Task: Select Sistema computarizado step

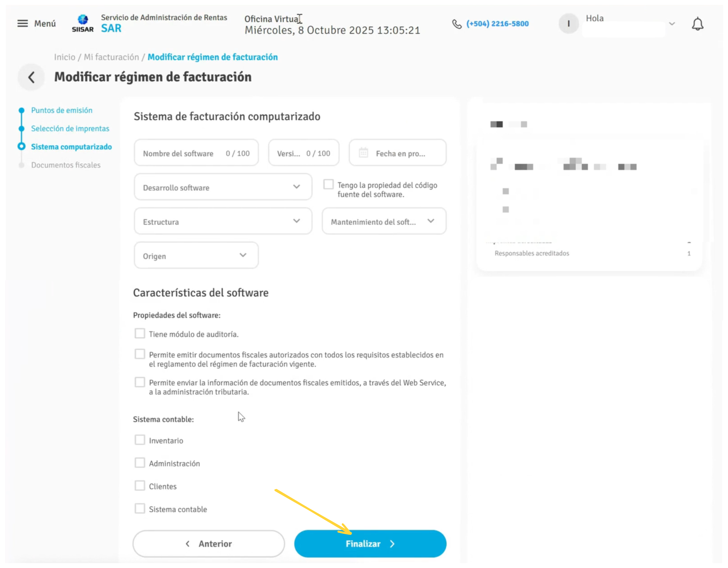Action: point(71,147)
